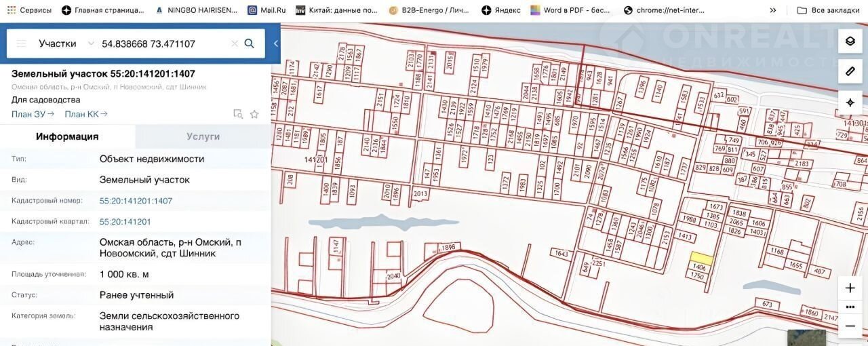Screen dimensions: 868x346
Task: Click cadastral quarter 55:20:141201 link
Action: (x=125, y=221)
